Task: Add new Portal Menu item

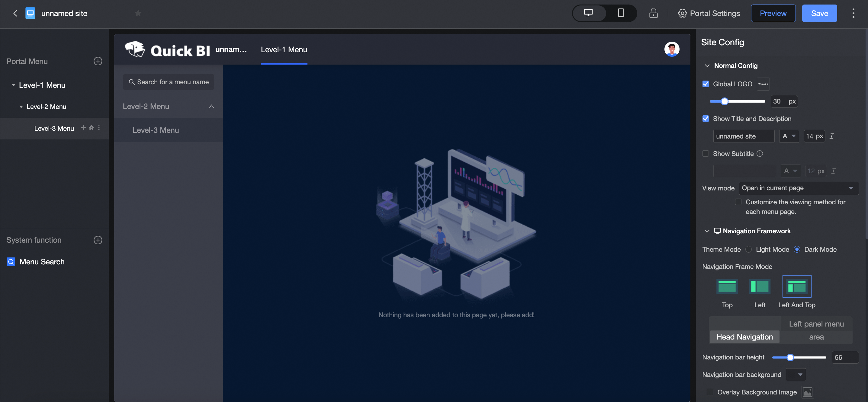Action: pos(98,61)
